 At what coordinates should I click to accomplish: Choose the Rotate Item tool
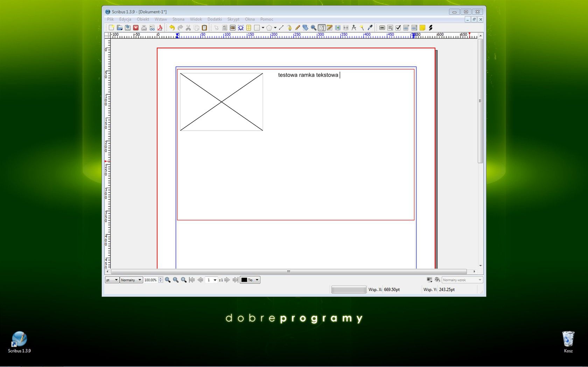pos(306,28)
